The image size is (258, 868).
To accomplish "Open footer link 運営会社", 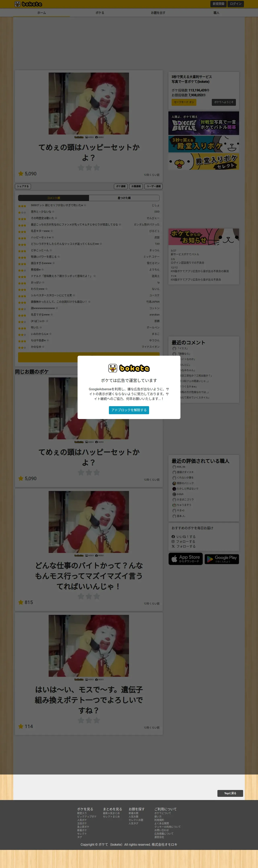I will 159,837.
